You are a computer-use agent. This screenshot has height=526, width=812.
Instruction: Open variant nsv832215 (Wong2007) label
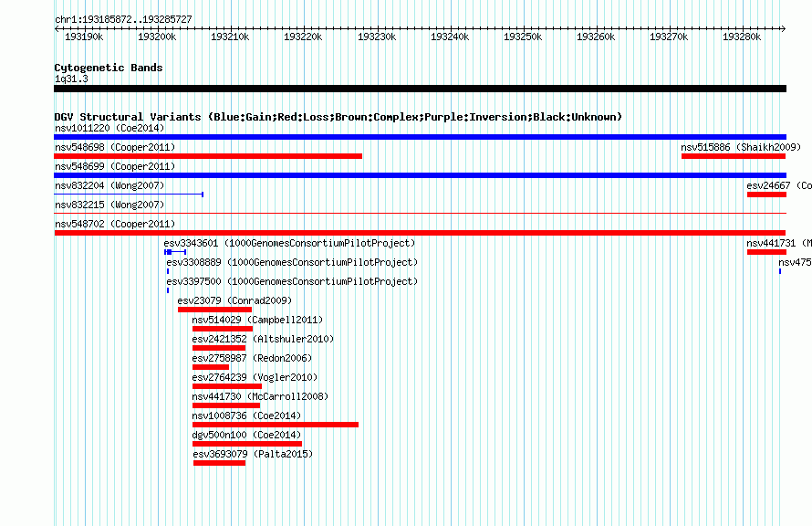(x=109, y=205)
